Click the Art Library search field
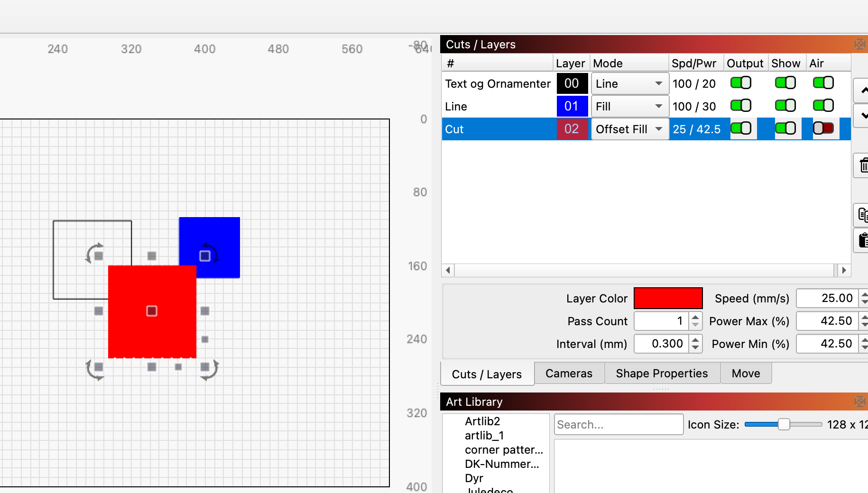Screen dimensions: 868x493 [x=618, y=425]
